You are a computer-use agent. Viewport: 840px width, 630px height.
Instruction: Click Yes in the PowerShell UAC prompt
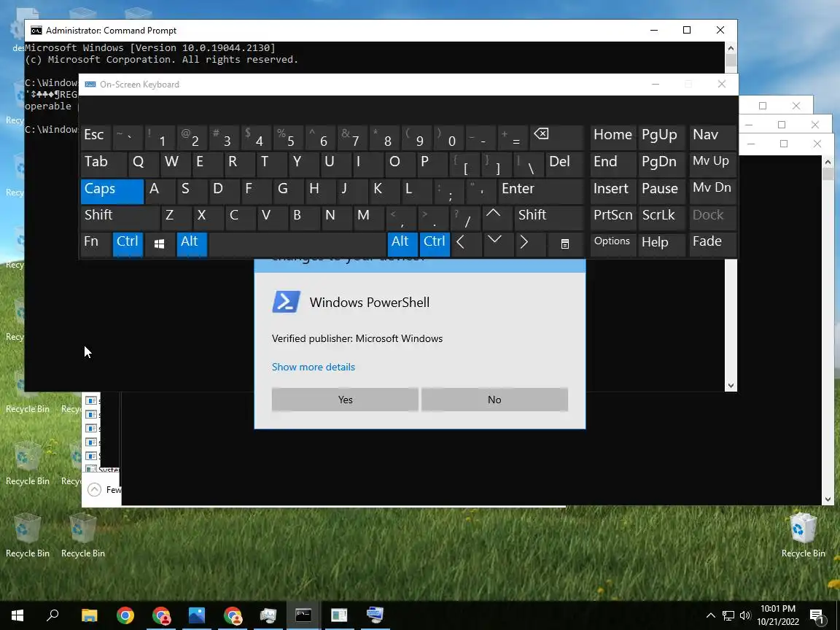click(x=345, y=400)
